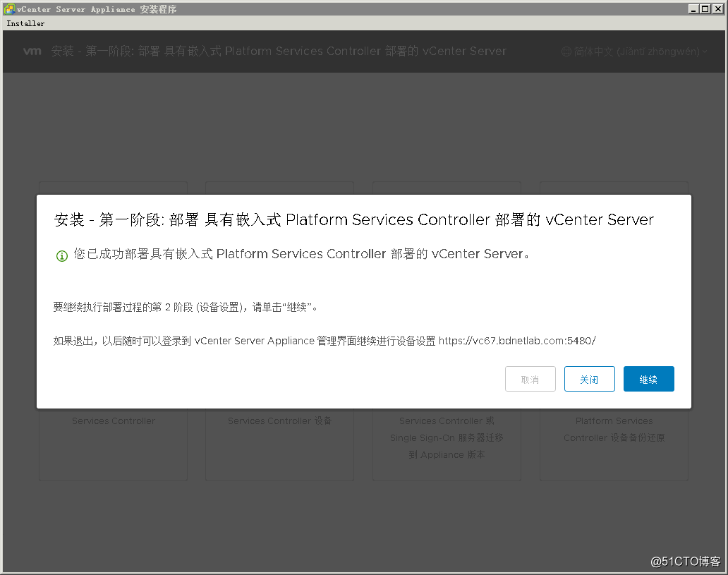This screenshot has width=728, height=575.
Task: Click the greyed 取消 button
Action: pos(530,379)
